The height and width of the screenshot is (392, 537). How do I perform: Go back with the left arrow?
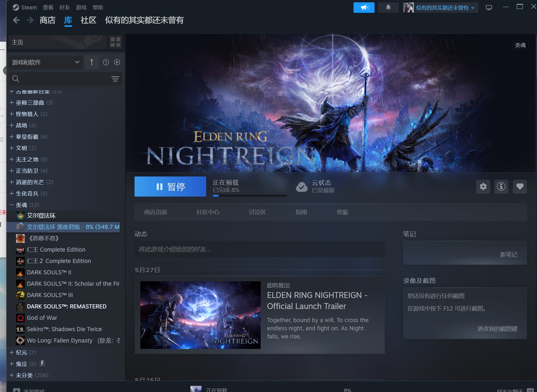click(16, 20)
